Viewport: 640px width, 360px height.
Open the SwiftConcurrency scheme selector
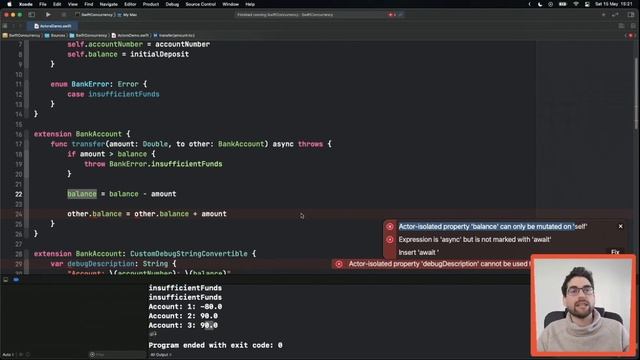pos(94,15)
